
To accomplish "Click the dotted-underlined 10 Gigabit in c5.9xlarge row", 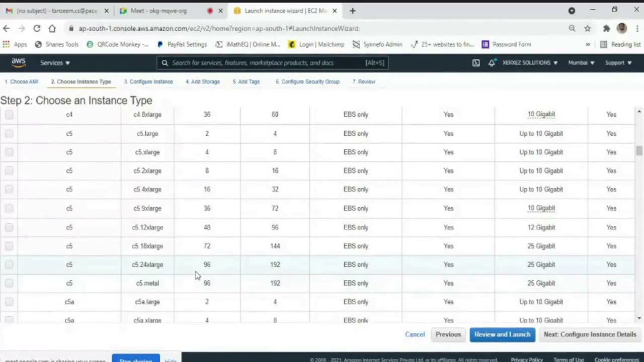I will click(x=541, y=208).
